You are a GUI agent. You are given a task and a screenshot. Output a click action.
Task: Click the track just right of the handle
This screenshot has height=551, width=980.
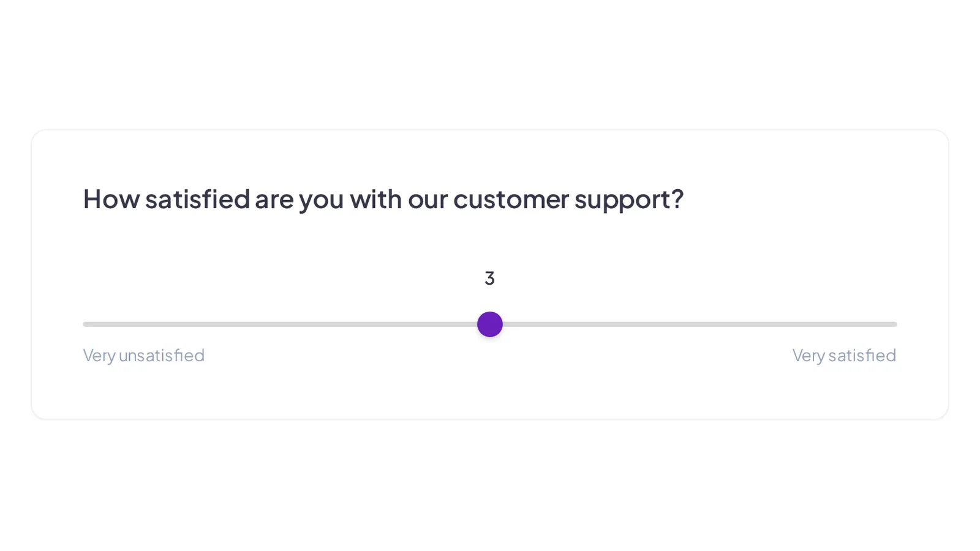[511, 324]
